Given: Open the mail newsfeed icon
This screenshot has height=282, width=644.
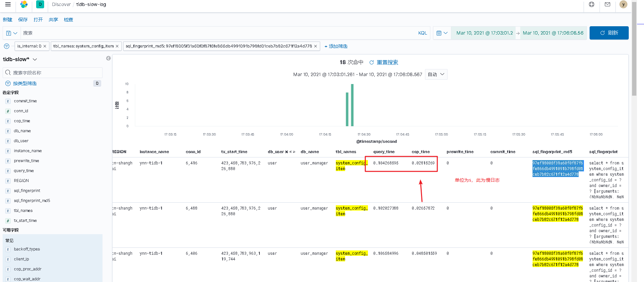Looking at the screenshot, I should point(608,5).
